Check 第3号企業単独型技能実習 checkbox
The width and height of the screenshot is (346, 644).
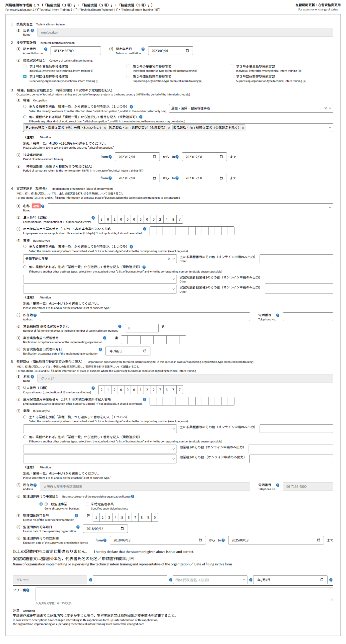232,67
